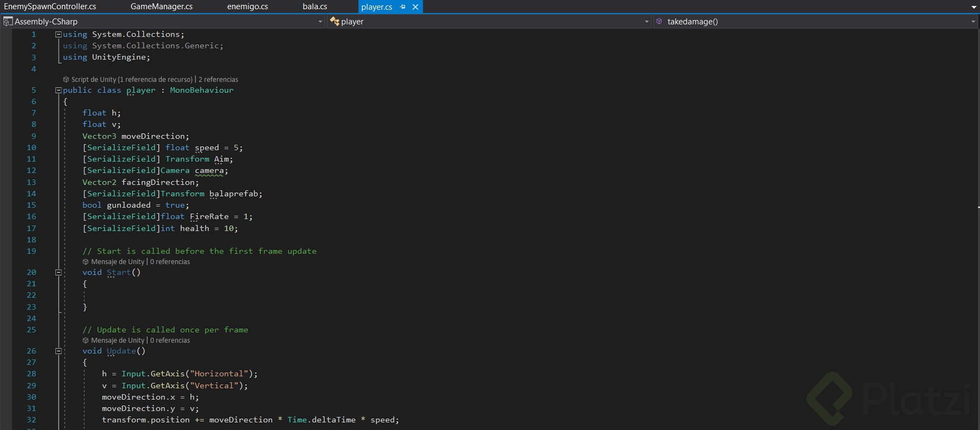Switch to the GameManager.cs tab
The width and height of the screenshot is (980, 430).
(x=162, y=7)
